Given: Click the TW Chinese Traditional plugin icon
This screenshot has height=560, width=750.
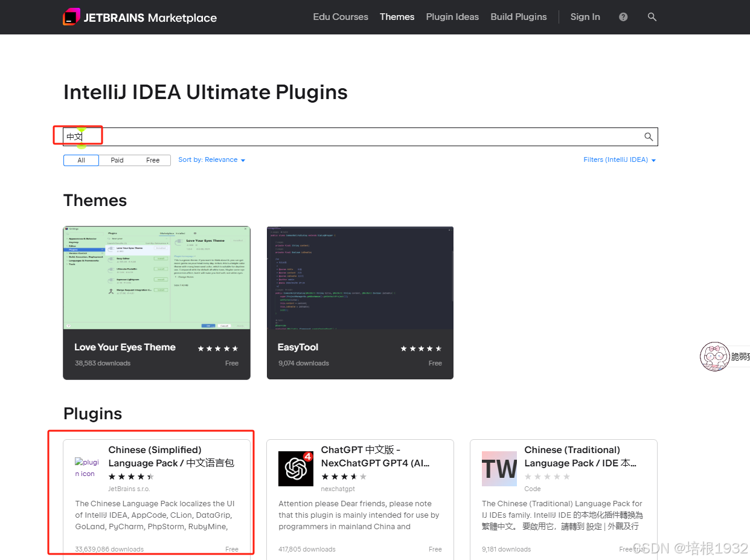Looking at the screenshot, I should pos(499,469).
